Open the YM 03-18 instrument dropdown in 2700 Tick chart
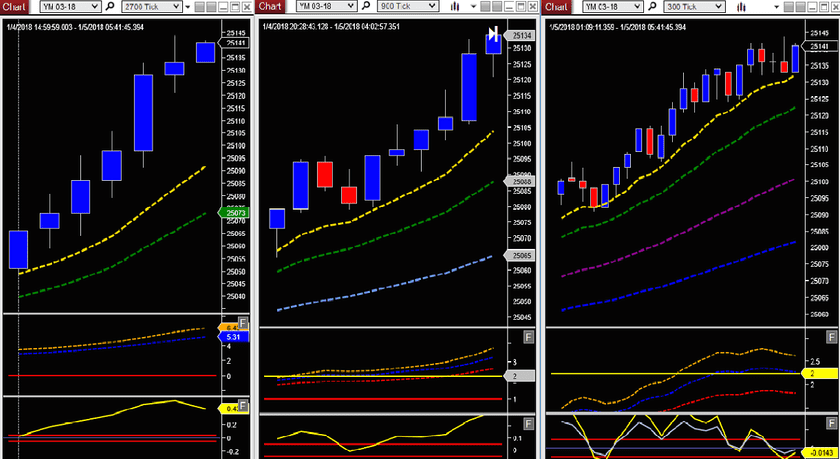Screen dimensions: 840x459 pos(71,6)
